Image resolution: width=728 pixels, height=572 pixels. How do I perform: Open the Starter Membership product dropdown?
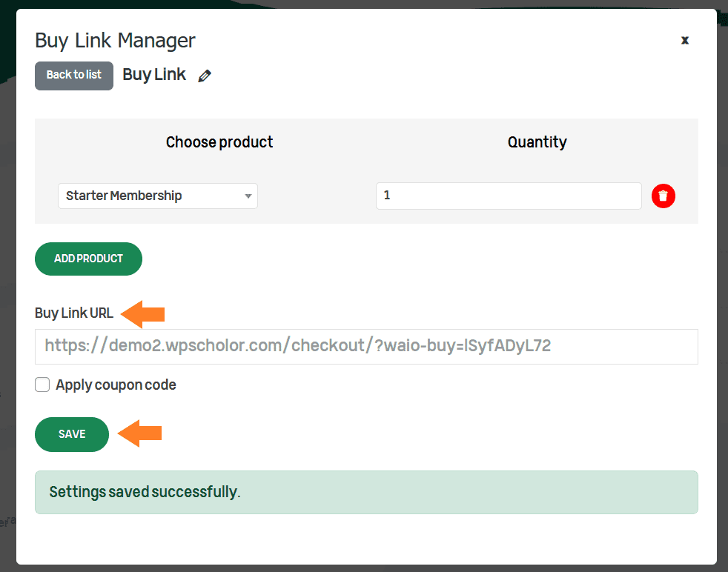[158, 196]
